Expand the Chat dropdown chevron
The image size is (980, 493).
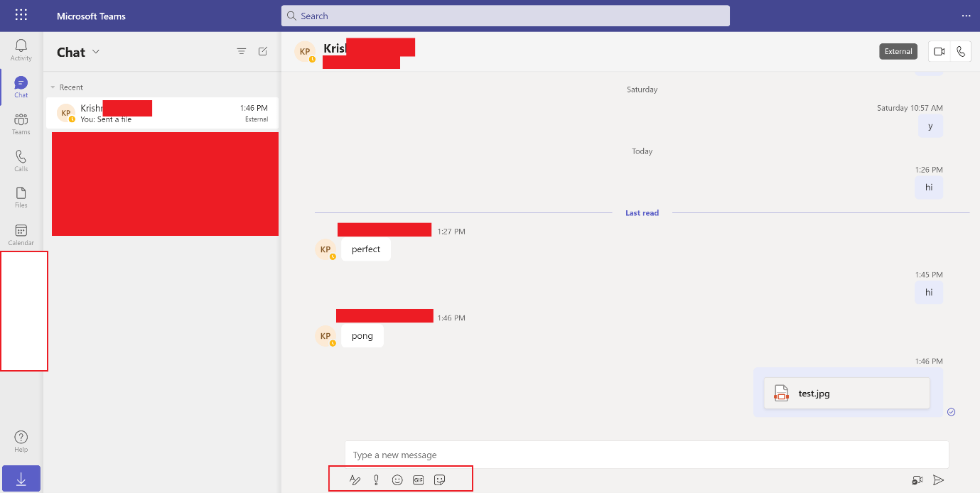pyautogui.click(x=96, y=51)
